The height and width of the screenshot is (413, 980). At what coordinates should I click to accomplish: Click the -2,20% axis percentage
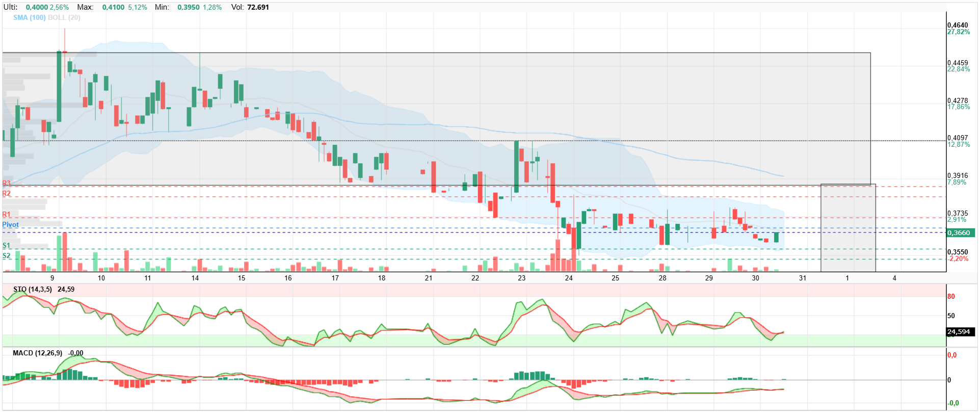click(x=958, y=259)
